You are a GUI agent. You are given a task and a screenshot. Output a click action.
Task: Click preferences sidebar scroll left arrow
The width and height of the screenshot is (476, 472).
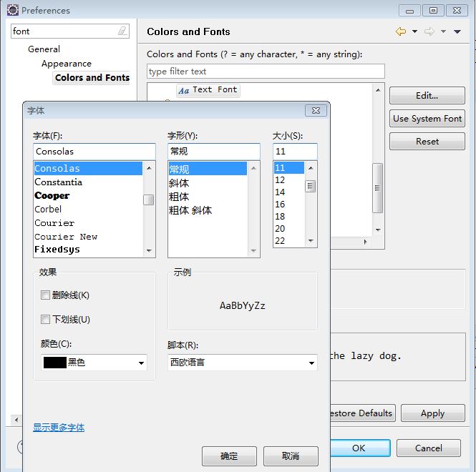point(16,420)
